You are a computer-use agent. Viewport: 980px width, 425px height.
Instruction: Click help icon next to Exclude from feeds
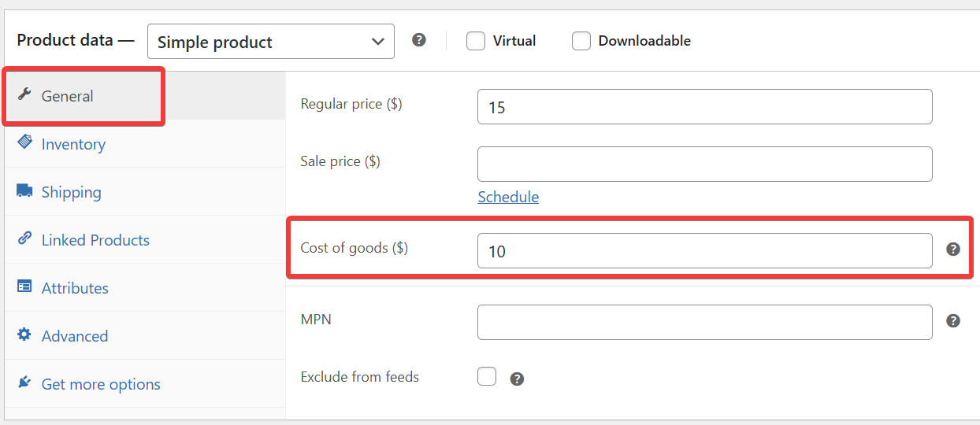[517, 379]
